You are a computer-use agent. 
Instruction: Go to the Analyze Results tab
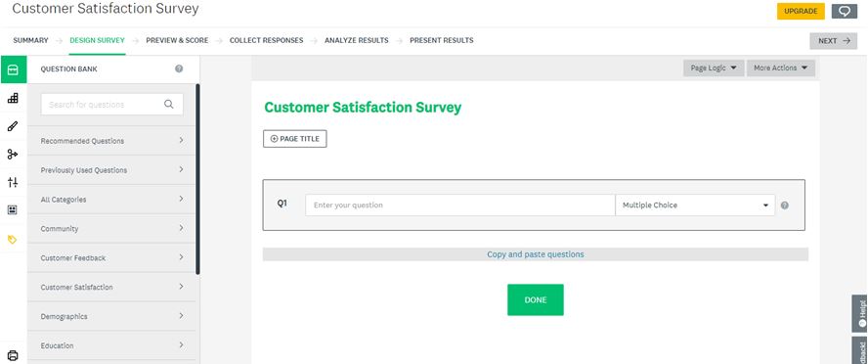(357, 40)
